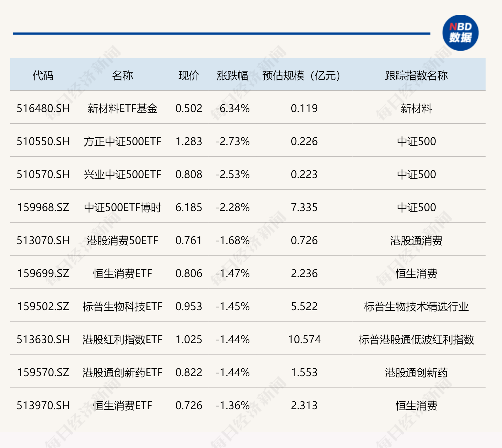Click fund code 516480.SH
Image resolution: width=502 pixels, height=448 pixels.
(43, 108)
